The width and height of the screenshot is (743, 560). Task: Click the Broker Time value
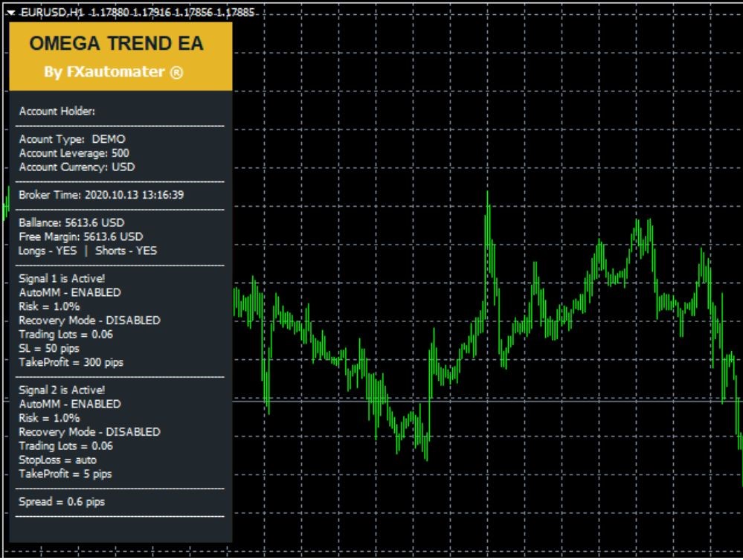(x=134, y=195)
